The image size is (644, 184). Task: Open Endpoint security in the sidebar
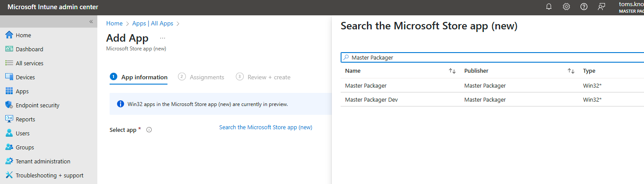[x=37, y=105]
